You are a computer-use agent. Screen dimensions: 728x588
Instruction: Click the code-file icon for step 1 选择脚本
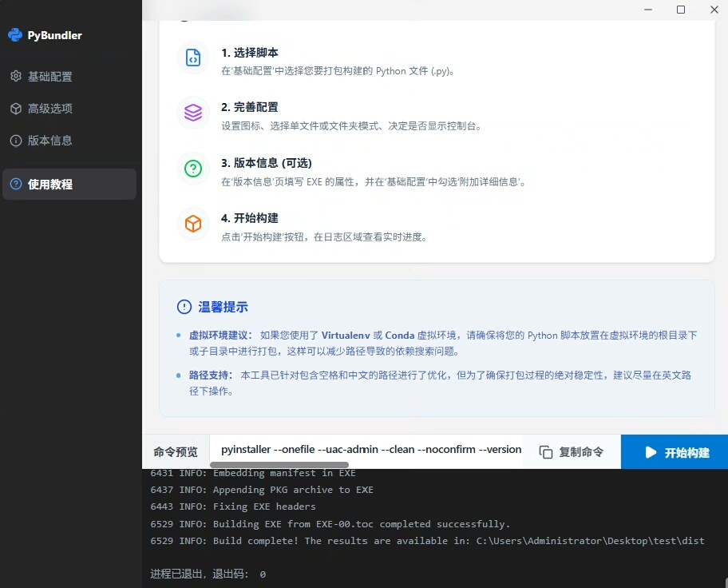click(x=193, y=58)
